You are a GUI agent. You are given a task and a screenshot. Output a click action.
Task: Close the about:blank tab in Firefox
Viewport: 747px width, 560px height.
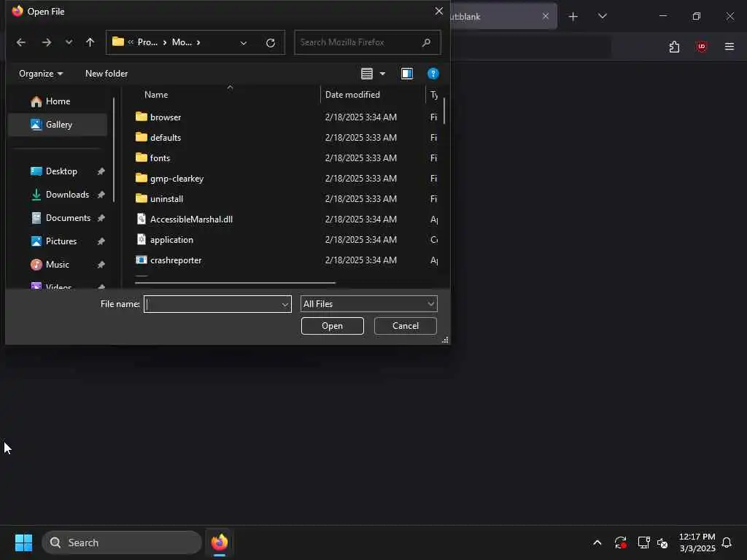click(x=546, y=16)
